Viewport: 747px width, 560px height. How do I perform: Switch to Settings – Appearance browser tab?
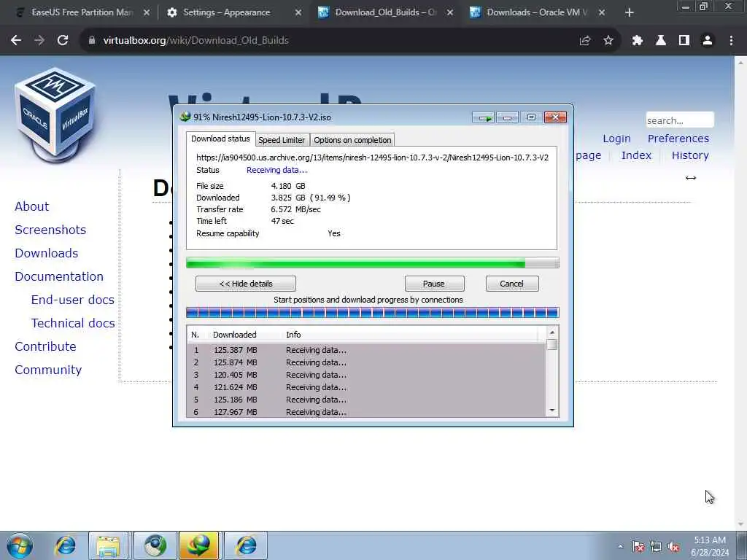[227, 12]
